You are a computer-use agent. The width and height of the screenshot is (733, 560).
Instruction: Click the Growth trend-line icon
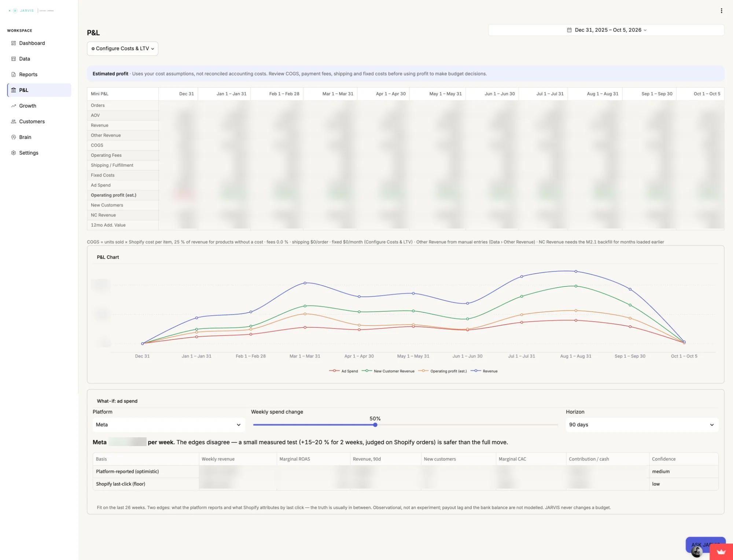pyautogui.click(x=14, y=106)
